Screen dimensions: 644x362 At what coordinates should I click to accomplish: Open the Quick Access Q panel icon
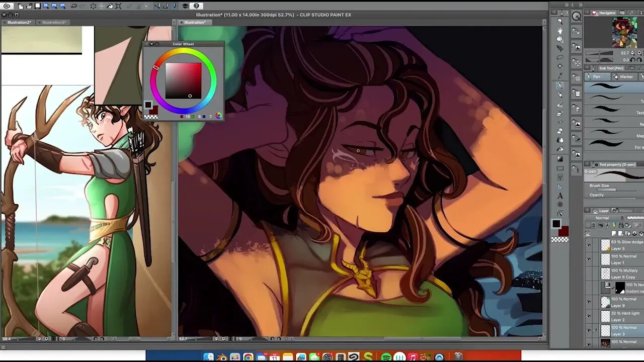point(577,17)
